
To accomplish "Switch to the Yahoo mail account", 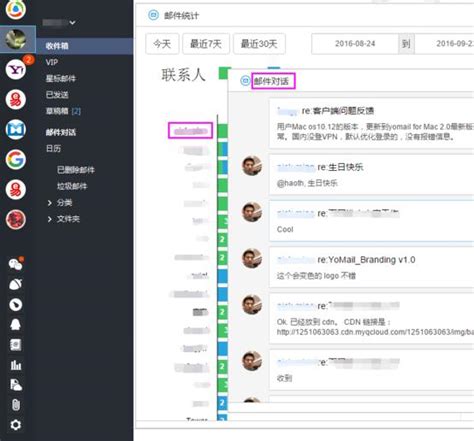I will pyautogui.click(x=16, y=69).
